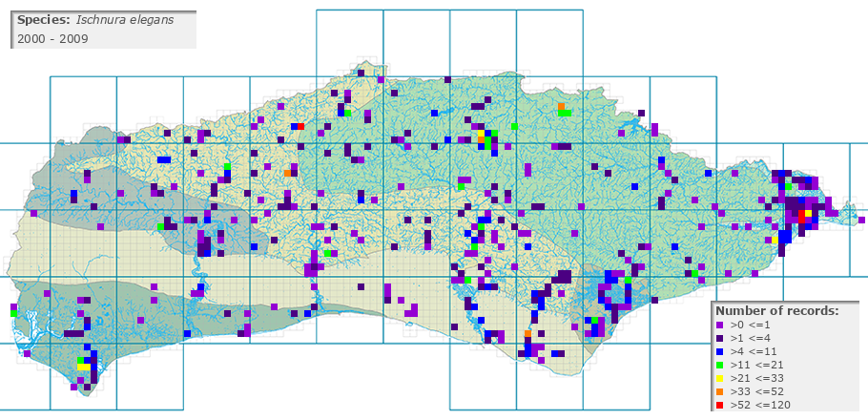The image size is (868, 420).
Task: Click the '>52 <=120' legend label
Action: 759,406
